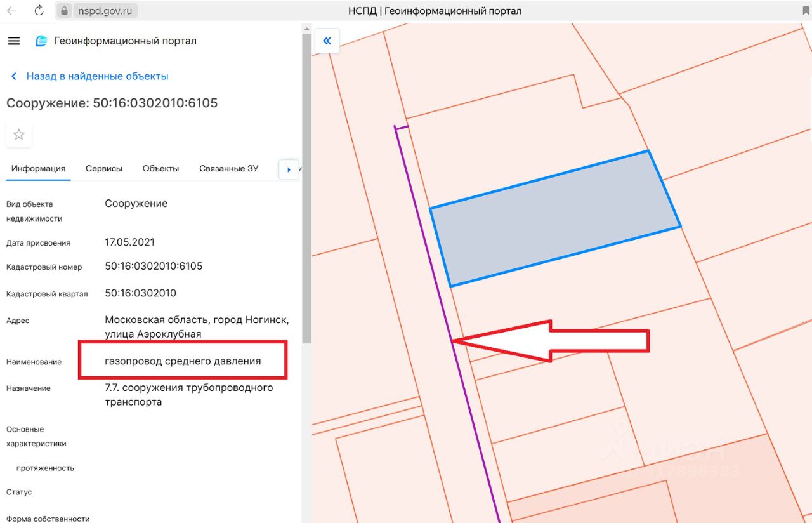
Task: Click the bookmark icon in the browser bar
Action: click(x=806, y=11)
